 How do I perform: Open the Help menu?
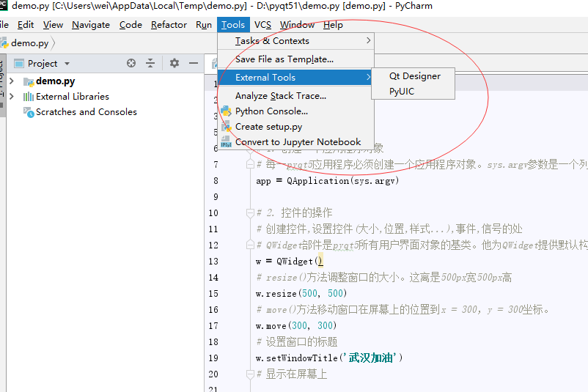coord(333,25)
